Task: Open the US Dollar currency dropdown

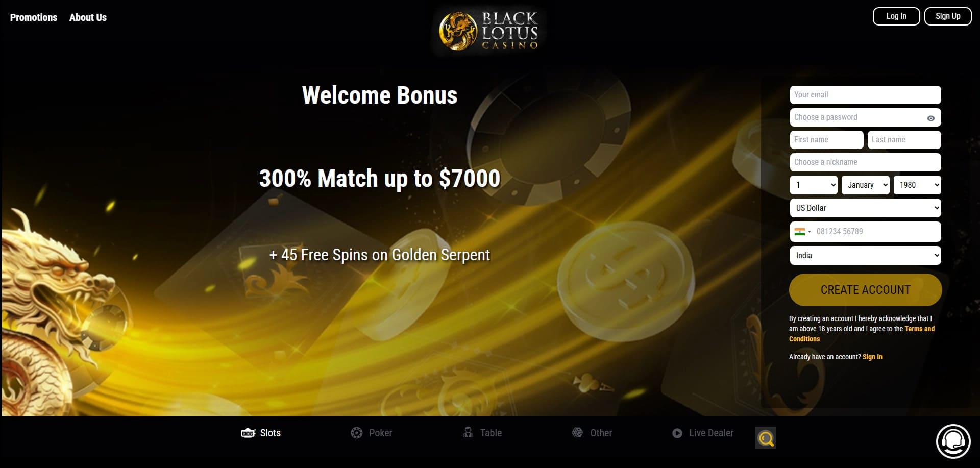Action: 866,208
